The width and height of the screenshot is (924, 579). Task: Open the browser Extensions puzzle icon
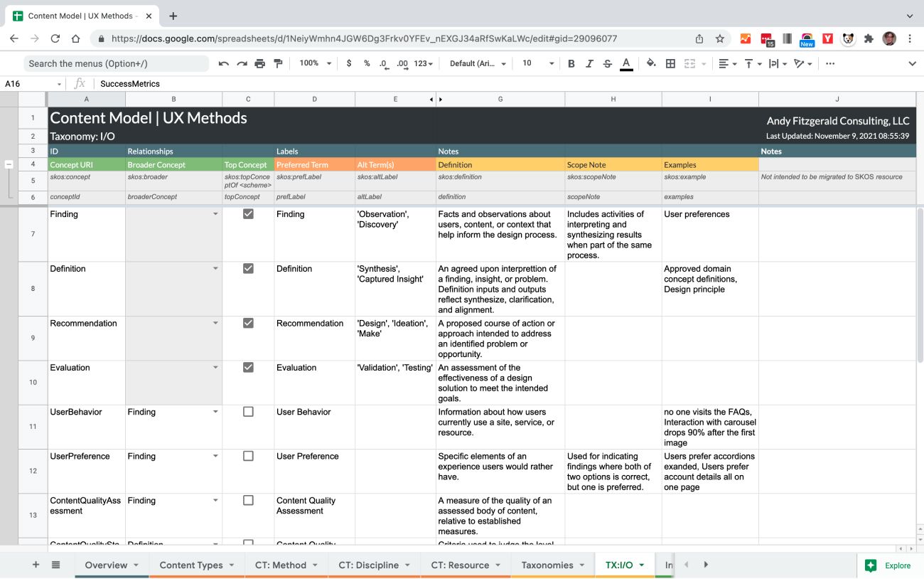869,39
